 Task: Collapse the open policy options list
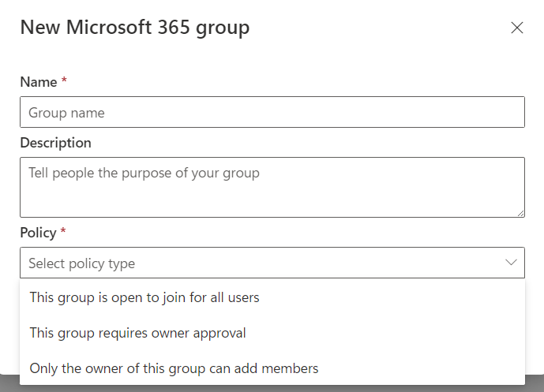511,263
